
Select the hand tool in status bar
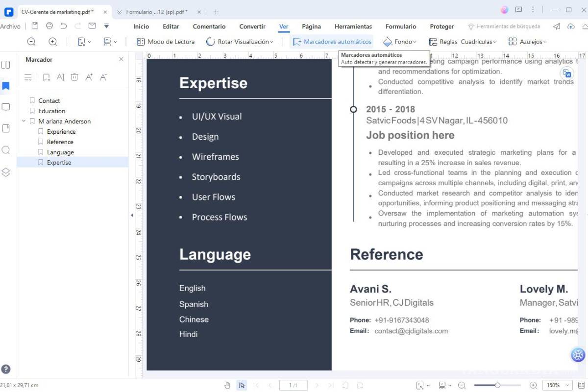click(227, 385)
